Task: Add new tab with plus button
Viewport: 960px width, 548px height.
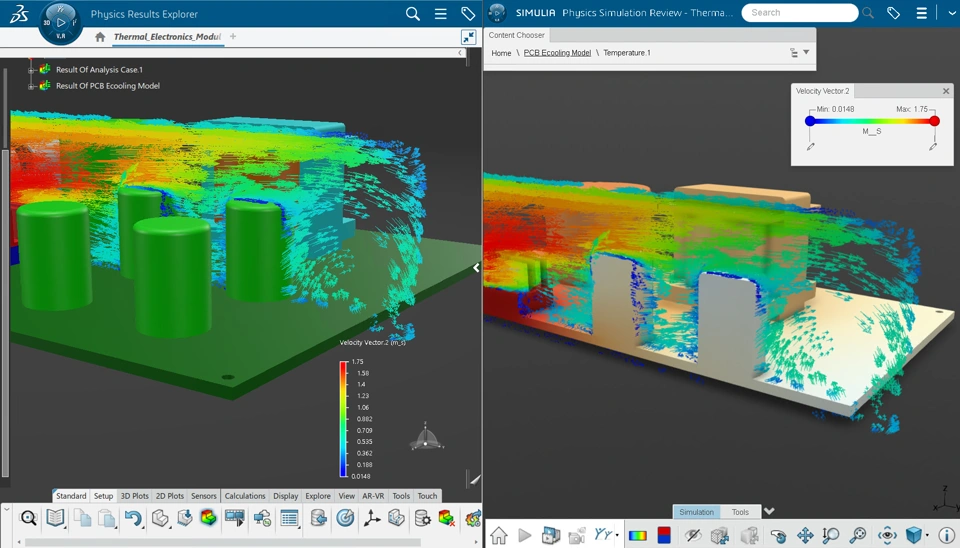Action: tap(233, 37)
